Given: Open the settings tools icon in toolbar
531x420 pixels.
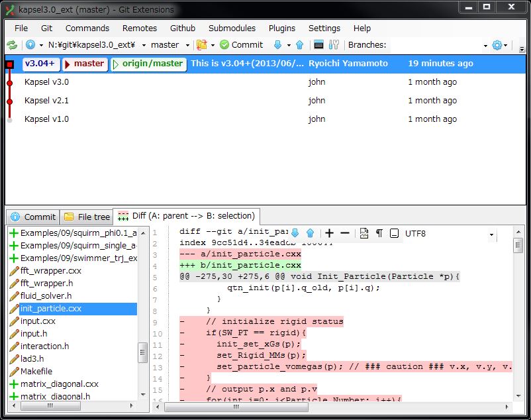Looking at the screenshot, I should (x=334, y=45).
